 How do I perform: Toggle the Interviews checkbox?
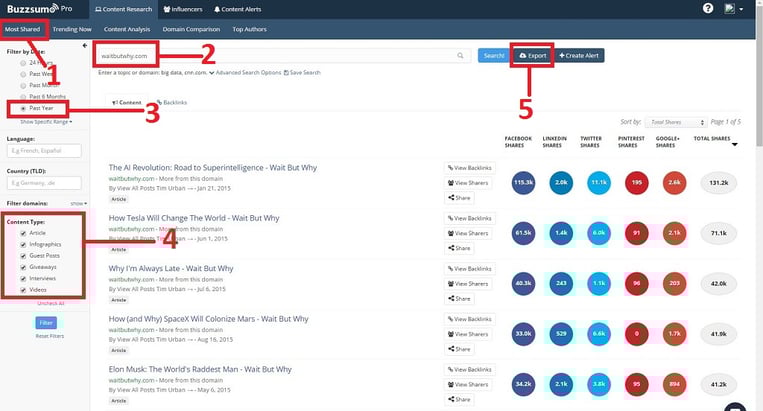tap(23, 279)
